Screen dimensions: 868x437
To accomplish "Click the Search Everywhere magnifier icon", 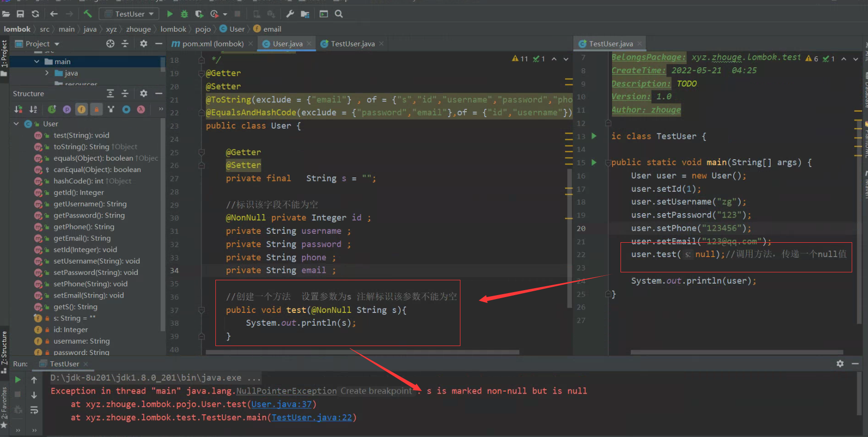I will point(339,14).
